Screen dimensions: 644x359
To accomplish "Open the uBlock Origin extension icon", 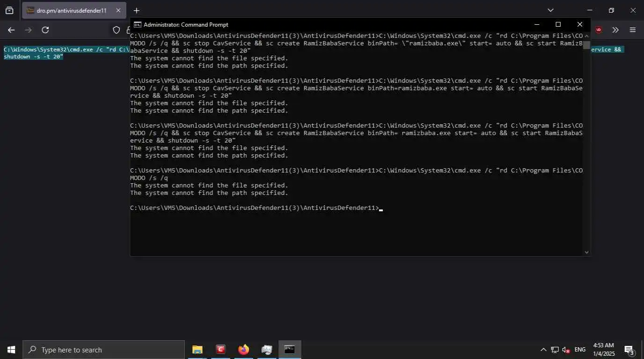I will pyautogui.click(x=599, y=30).
